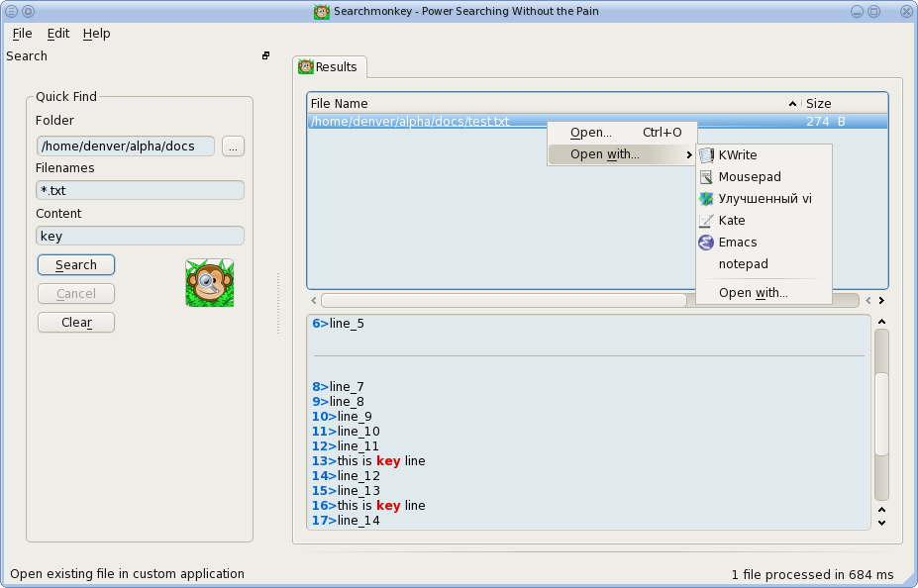The width and height of the screenshot is (918, 588).
Task: Click the Searchmonkey monkey logo image
Action: (210, 282)
